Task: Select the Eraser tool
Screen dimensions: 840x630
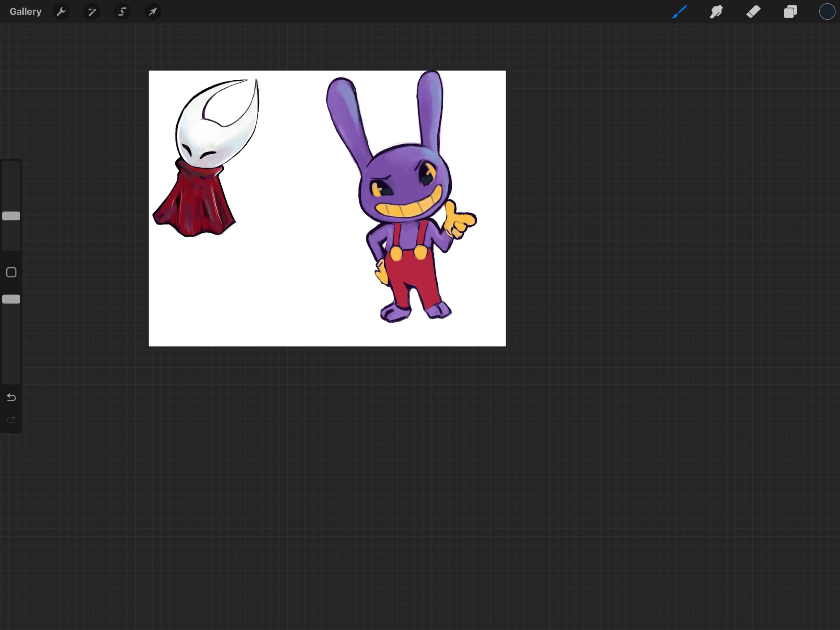Action: pyautogui.click(x=753, y=12)
